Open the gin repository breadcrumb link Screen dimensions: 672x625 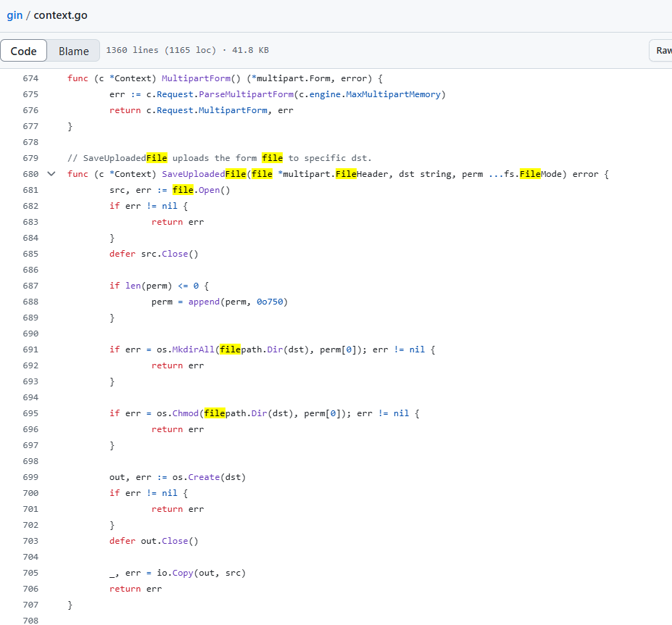(14, 15)
